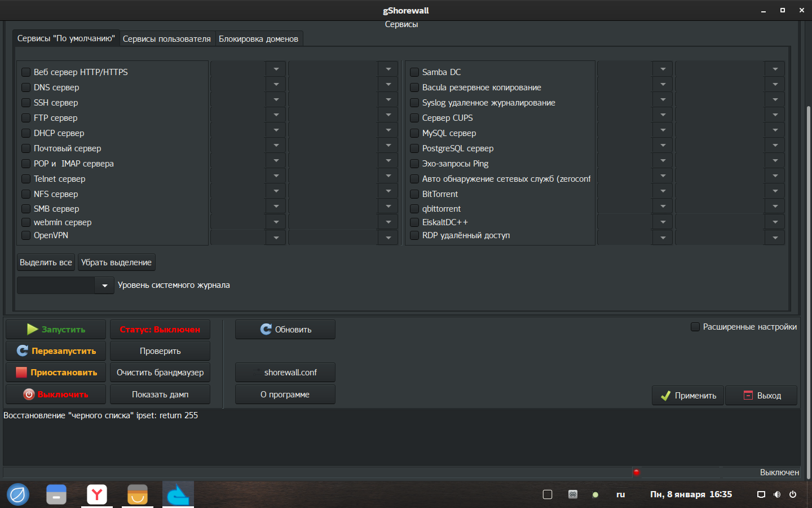Tick the BitTorrent checkbox
Image resolution: width=812 pixels, height=508 pixels.
(414, 194)
